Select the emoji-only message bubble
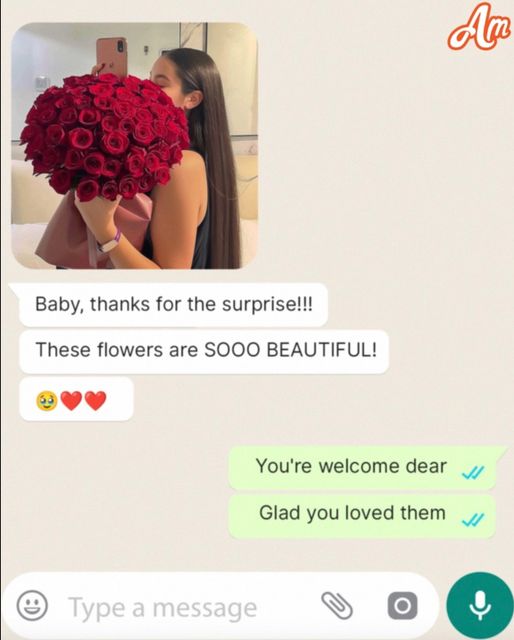514x640 pixels. pos(76,399)
